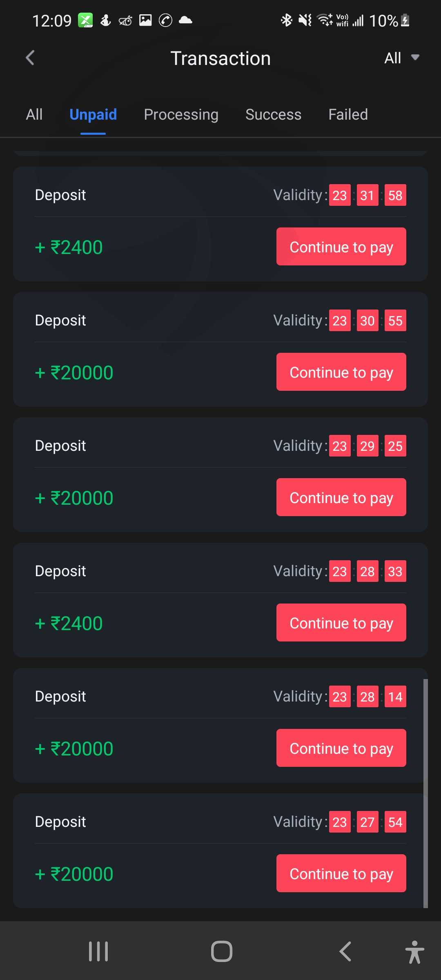Image resolution: width=441 pixels, height=980 pixels.
Task: Continue to pay deposit with validity 23:29:25
Action: [341, 497]
